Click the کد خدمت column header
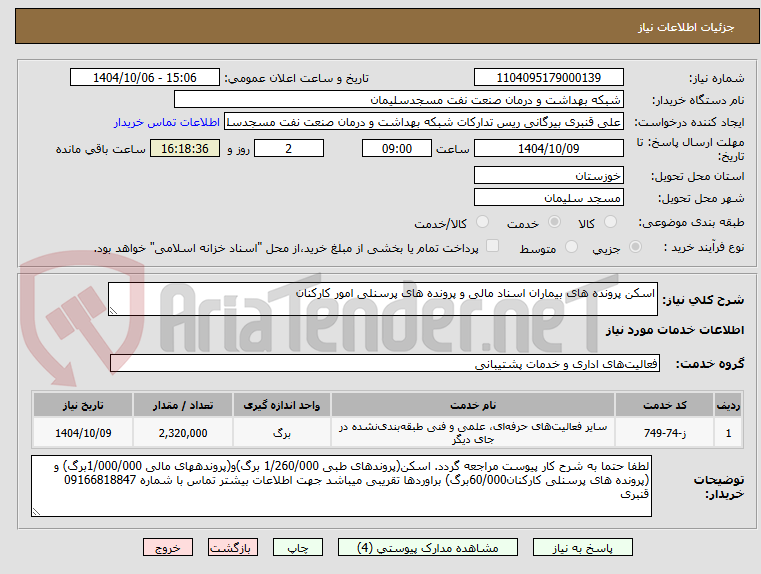This screenshot has height=574, width=761. (x=664, y=405)
